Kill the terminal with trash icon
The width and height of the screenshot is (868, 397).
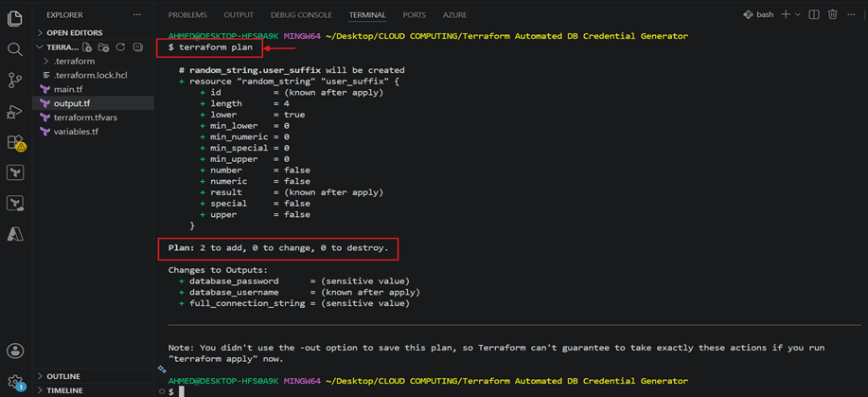click(833, 14)
